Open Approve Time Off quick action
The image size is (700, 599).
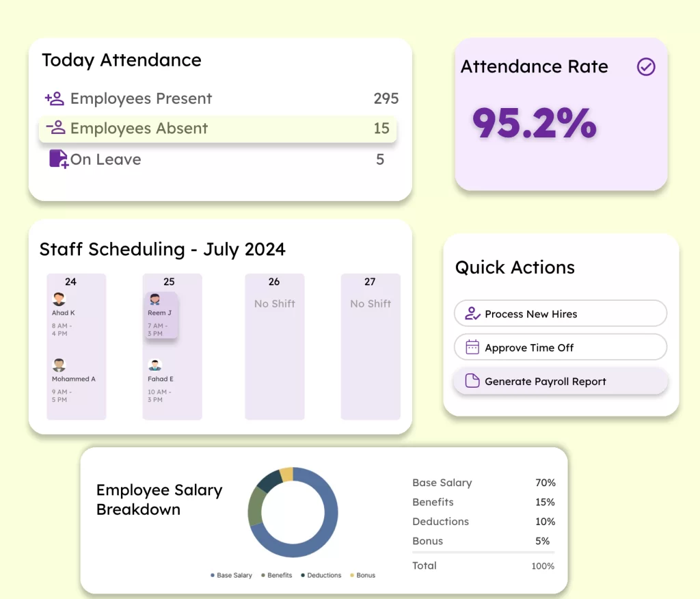pos(561,347)
